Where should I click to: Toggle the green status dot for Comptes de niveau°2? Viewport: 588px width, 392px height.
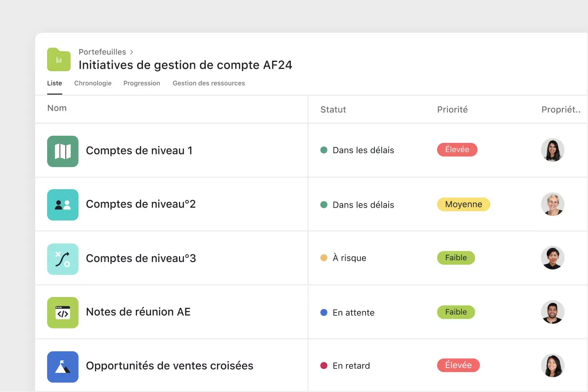324,204
